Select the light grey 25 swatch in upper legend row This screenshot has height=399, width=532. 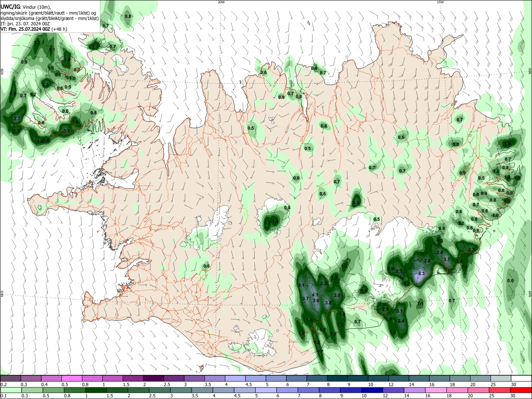500,378
